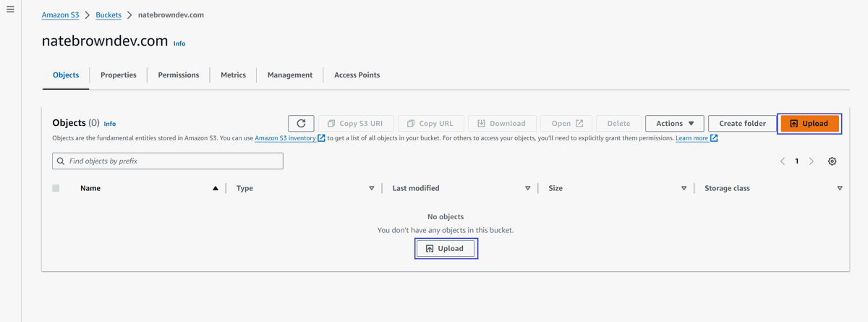Sort by Name column ascending arrow
The image size is (868, 322).
(x=216, y=188)
